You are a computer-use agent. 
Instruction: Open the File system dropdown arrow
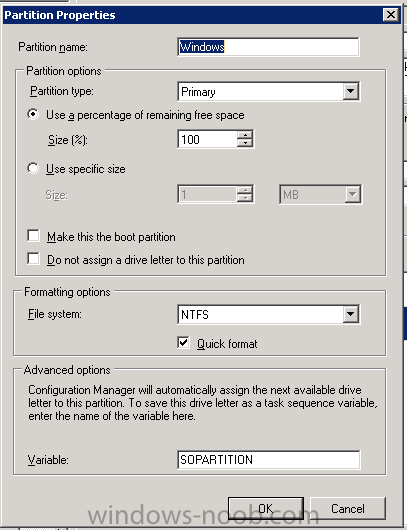(x=351, y=314)
